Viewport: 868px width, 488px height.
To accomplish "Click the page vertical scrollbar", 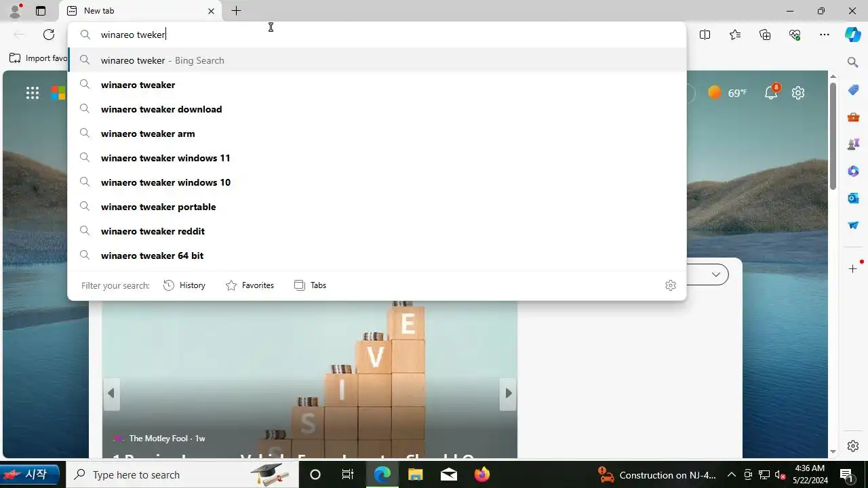I will [833, 136].
